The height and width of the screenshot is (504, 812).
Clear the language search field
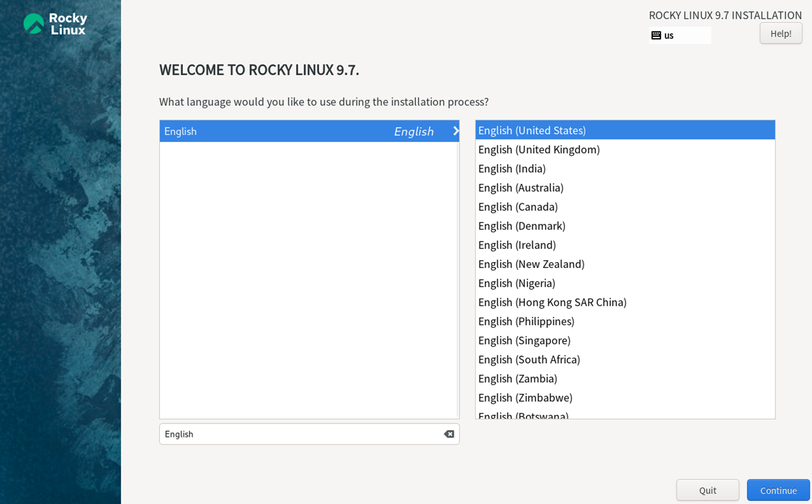(449, 434)
